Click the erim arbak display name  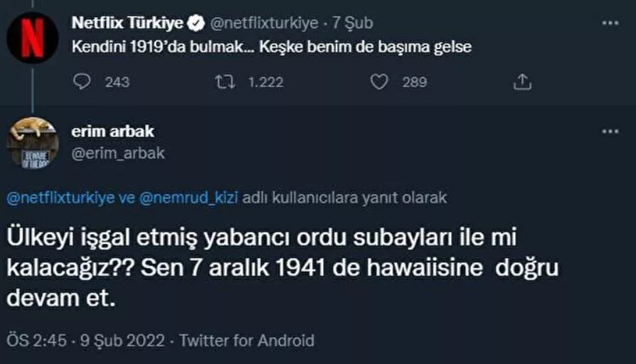tap(113, 132)
